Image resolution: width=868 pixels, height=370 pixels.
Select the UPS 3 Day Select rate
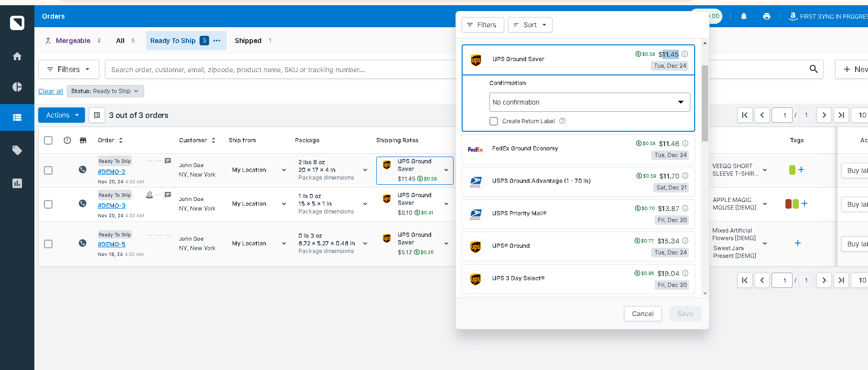(x=578, y=279)
